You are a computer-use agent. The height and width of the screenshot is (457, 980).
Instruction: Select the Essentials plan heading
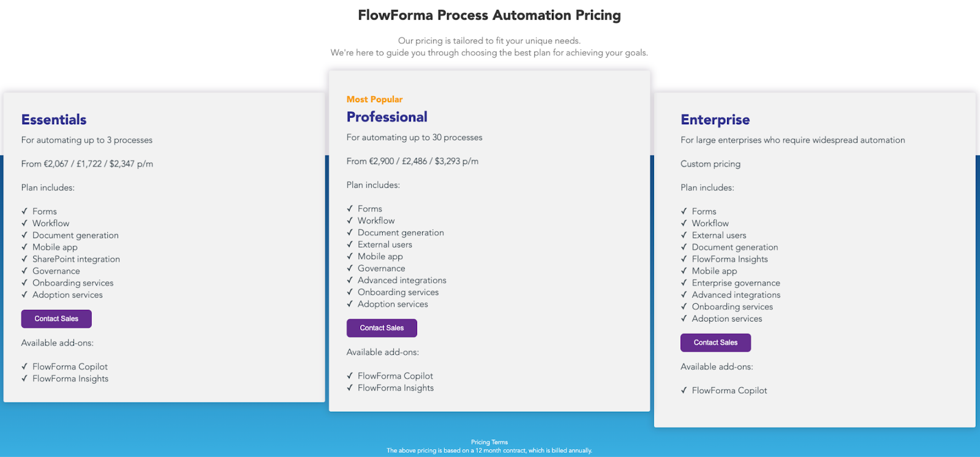click(54, 119)
